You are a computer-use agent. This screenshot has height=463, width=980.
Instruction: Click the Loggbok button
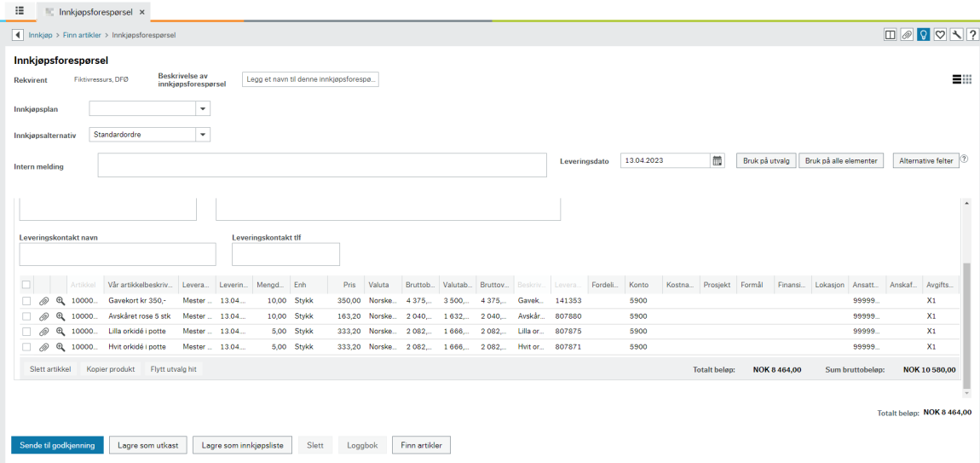362,445
